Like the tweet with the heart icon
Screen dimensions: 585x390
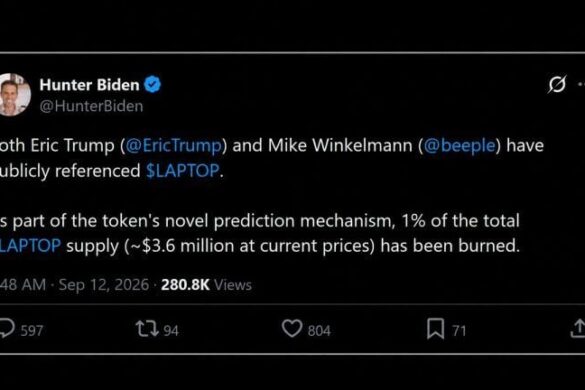[x=292, y=328]
